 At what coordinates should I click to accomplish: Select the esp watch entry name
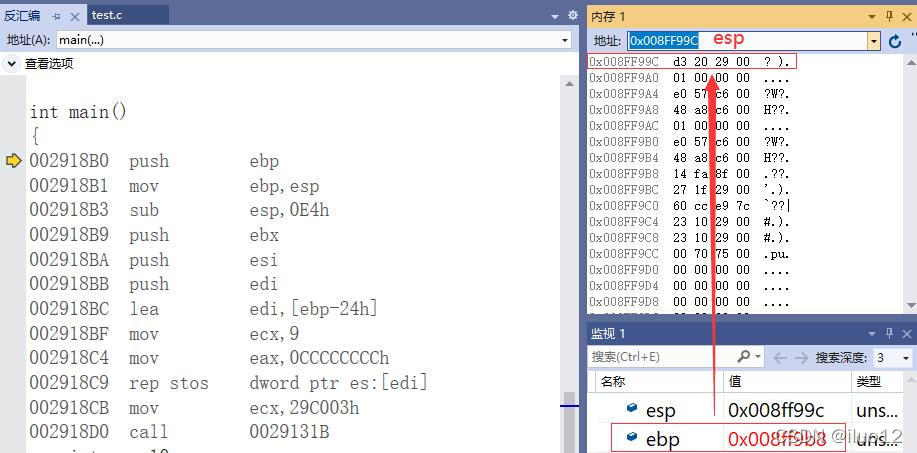(660, 411)
